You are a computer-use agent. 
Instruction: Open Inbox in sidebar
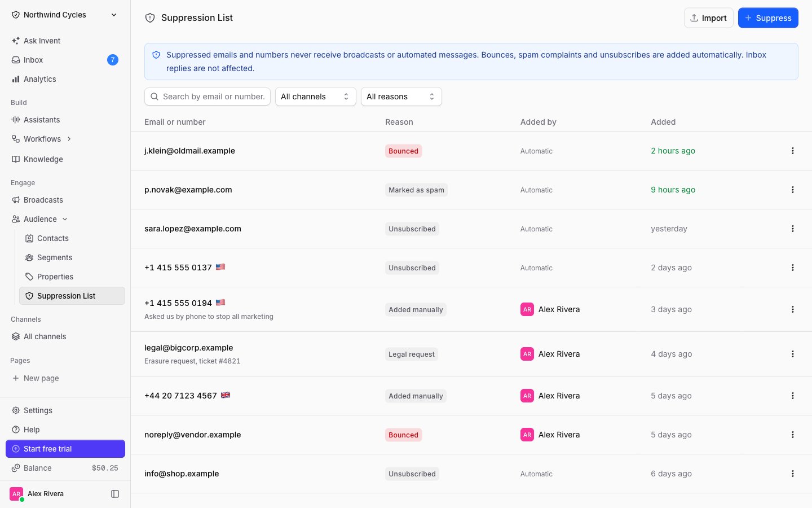(x=65, y=60)
